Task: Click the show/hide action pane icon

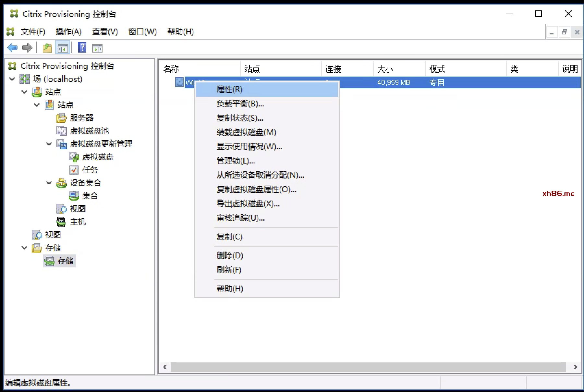Action: pos(97,48)
